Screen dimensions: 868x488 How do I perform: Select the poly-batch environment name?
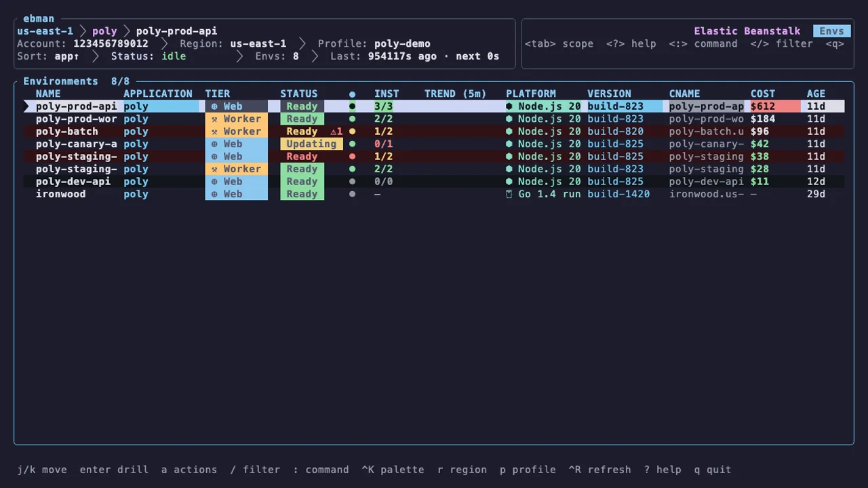click(x=67, y=131)
